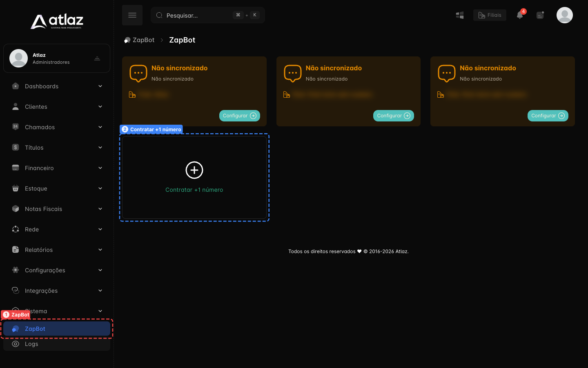Open the ZapBot sidebar menu item
588x368 pixels.
coord(57,329)
